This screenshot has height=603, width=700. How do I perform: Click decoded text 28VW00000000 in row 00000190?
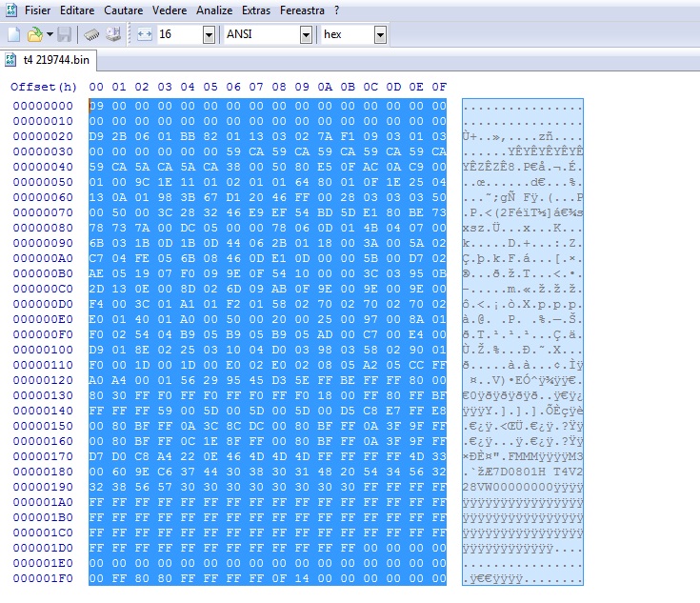point(508,487)
